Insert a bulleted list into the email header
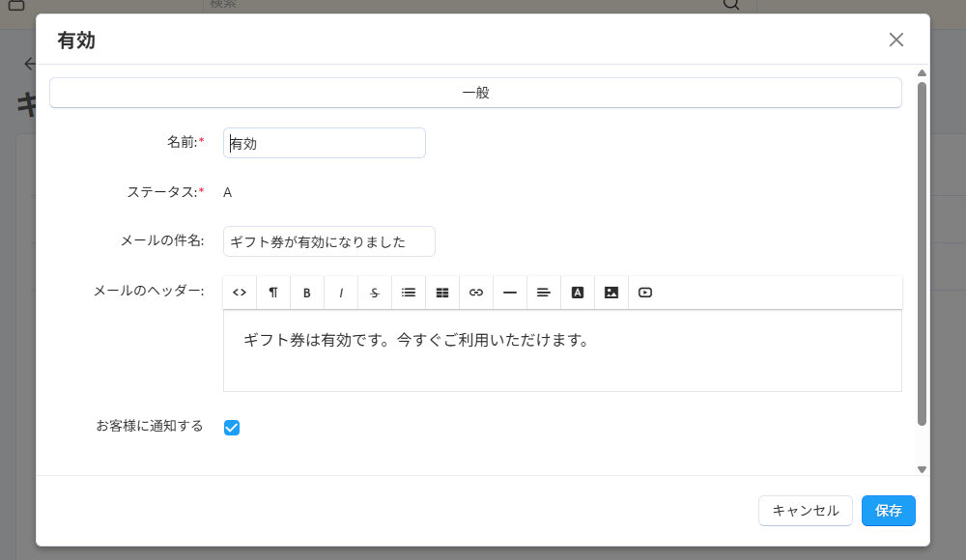Viewport: 966px width, 560px height. (x=408, y=292)
